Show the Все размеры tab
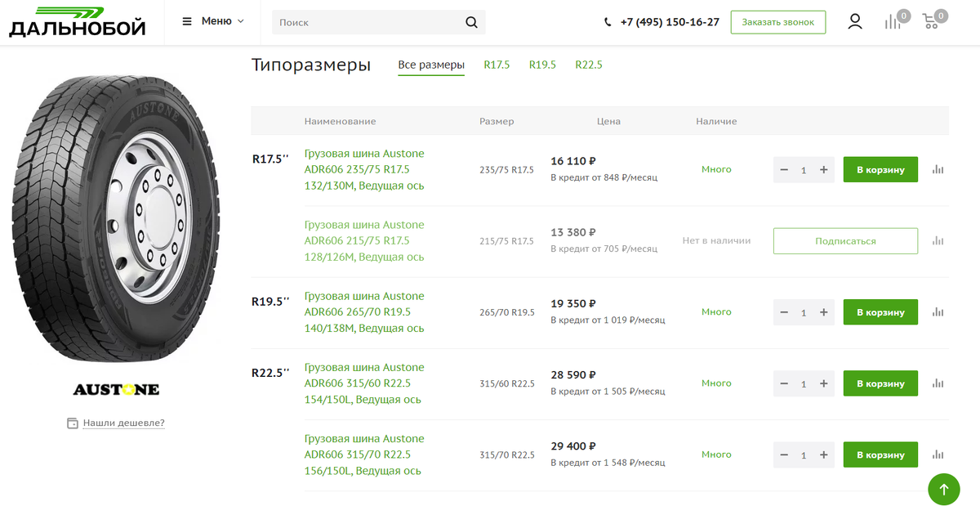The image size is (980, 506). coord(431,65)
